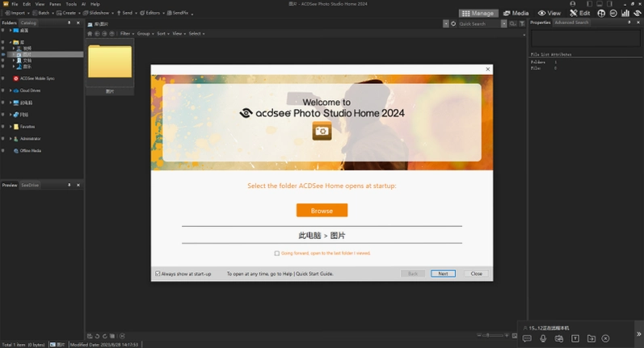Click the user account icon in the title bar
This screenshot has width=644, height=348.
point(573,4)
